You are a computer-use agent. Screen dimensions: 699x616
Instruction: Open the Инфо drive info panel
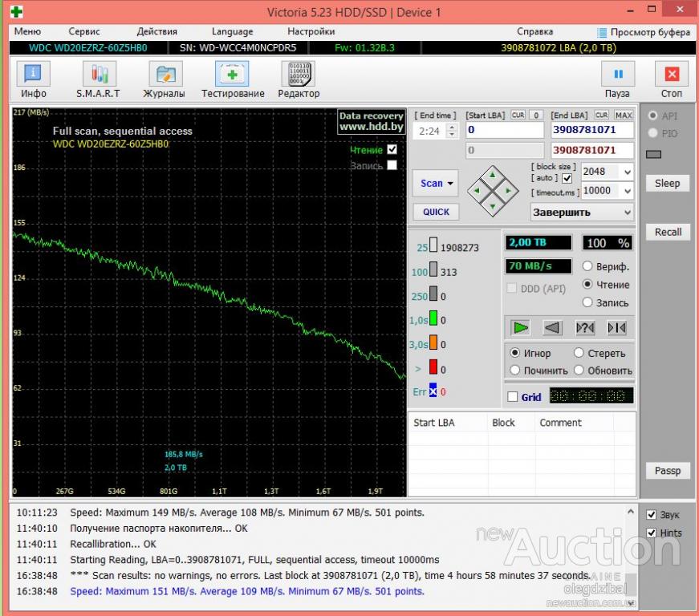[34, 80]
